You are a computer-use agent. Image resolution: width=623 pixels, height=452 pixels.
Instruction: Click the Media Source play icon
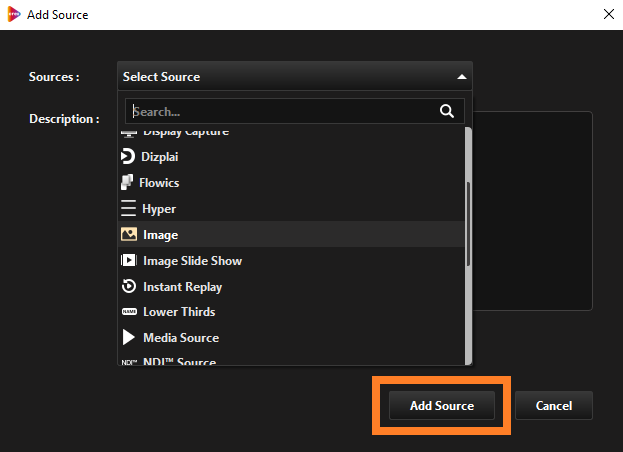pos(129,338)
